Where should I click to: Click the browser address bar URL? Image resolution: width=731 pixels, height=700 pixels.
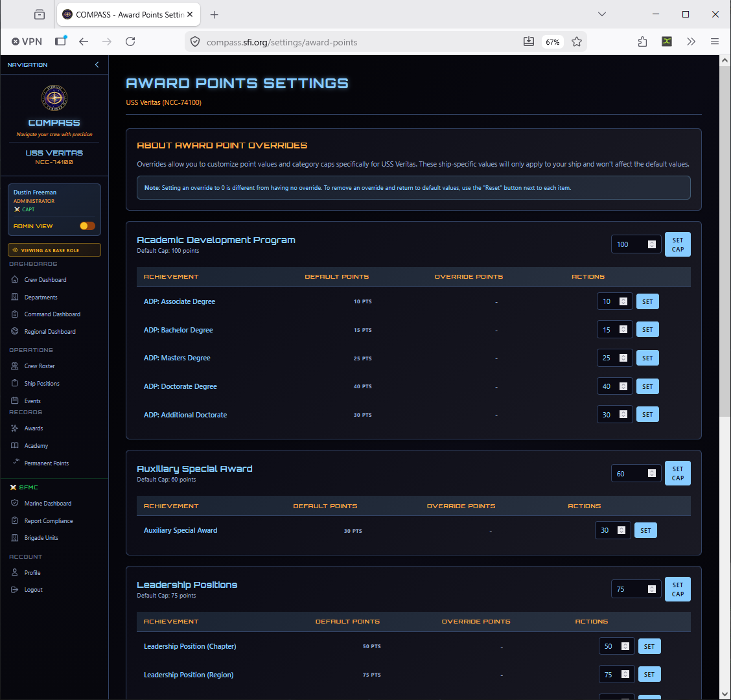pyautogui.click(x=282, y=42)
